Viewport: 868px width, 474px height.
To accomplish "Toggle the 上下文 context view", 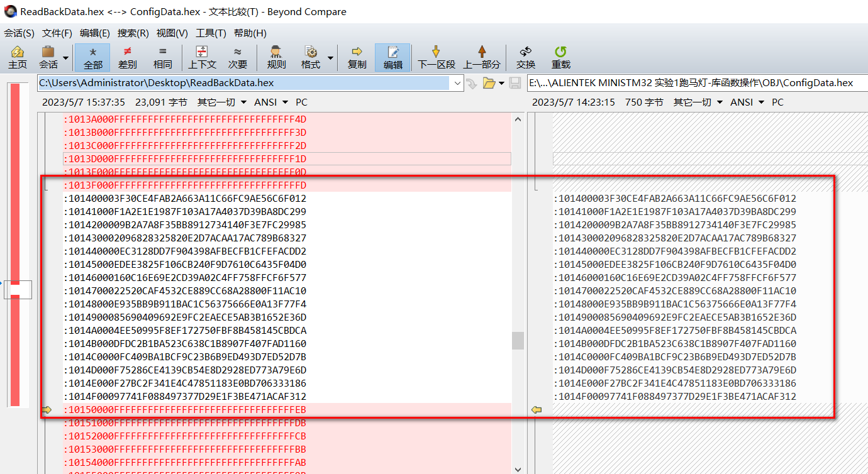I will (x=202, y=57).
